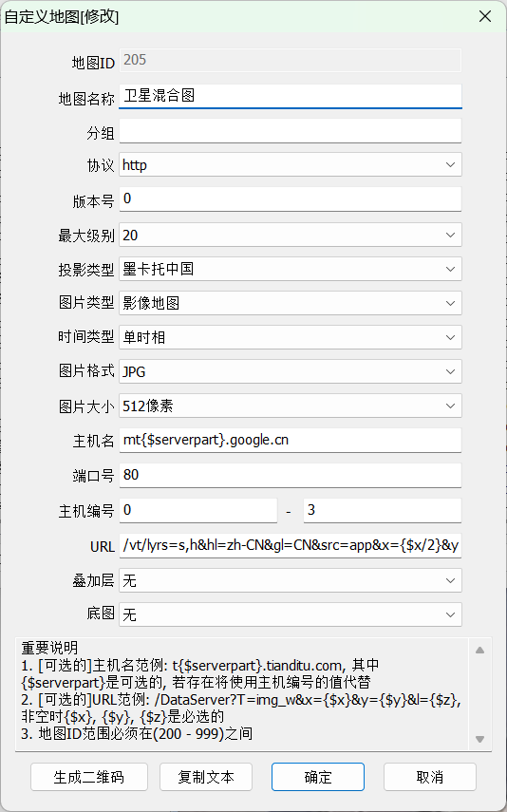Screen dimensions: 507x812
Task: Open 图片大小 dropdown showing 512像素
Action: [x=290, y=406]
